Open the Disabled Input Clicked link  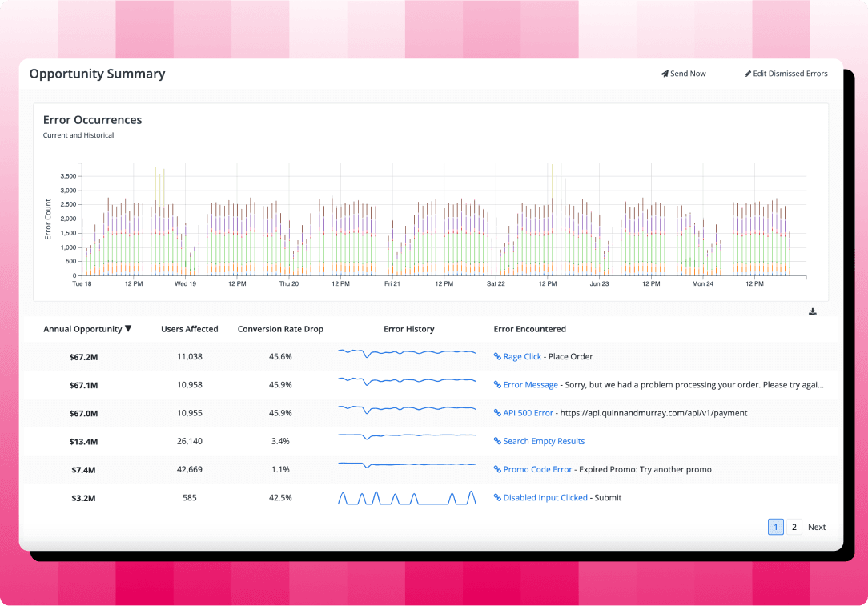tap(545, 498)
